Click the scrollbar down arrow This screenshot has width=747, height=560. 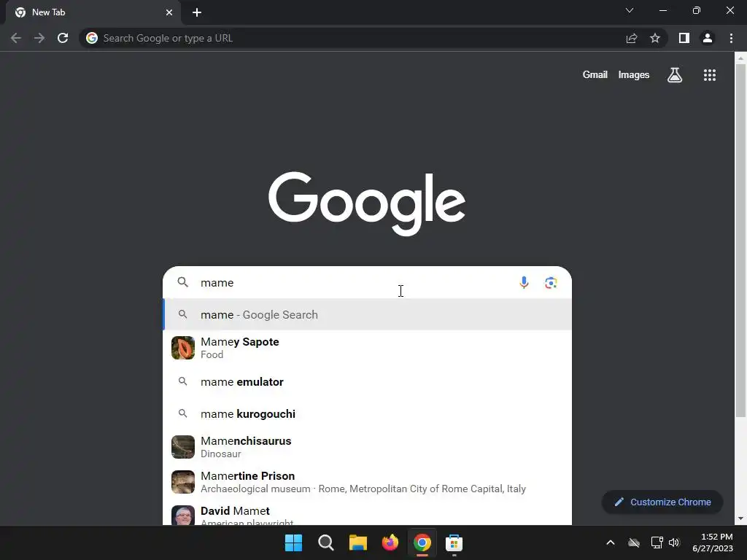click(x=740, y=518)
